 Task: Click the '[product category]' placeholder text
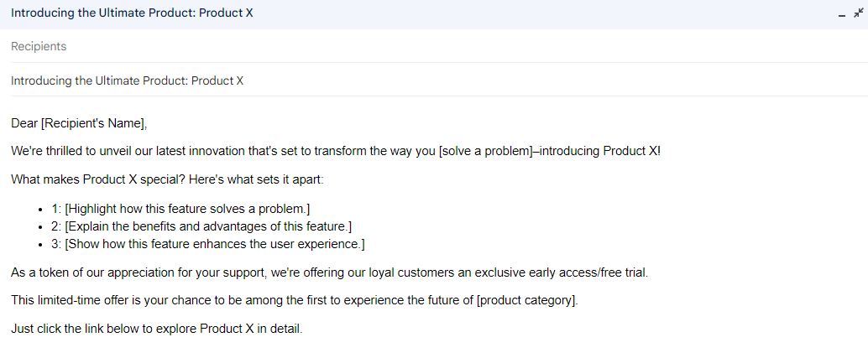click(526, 300)
